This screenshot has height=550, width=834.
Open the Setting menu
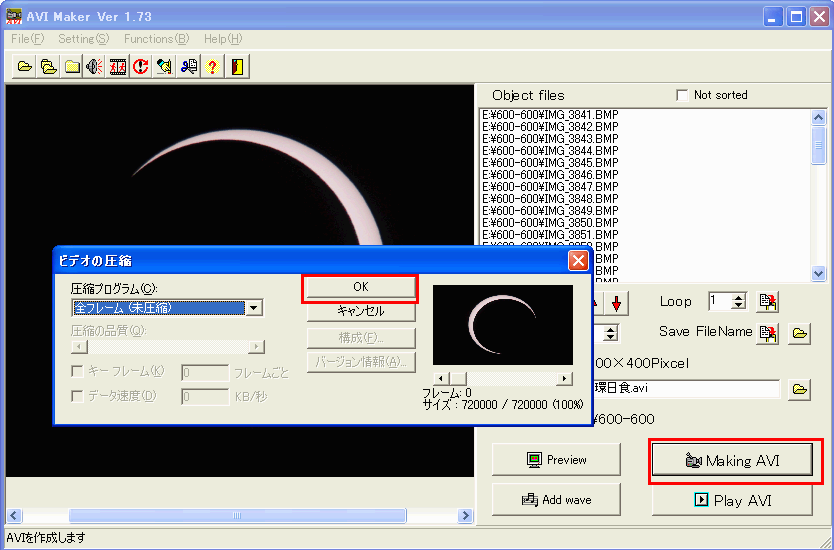tap(83, 39)
